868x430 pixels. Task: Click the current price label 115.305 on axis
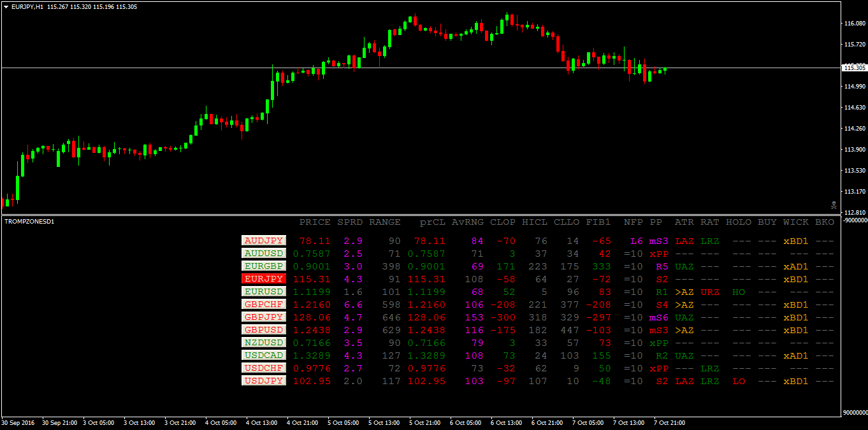pyautogui.click(x=854, y=68)
